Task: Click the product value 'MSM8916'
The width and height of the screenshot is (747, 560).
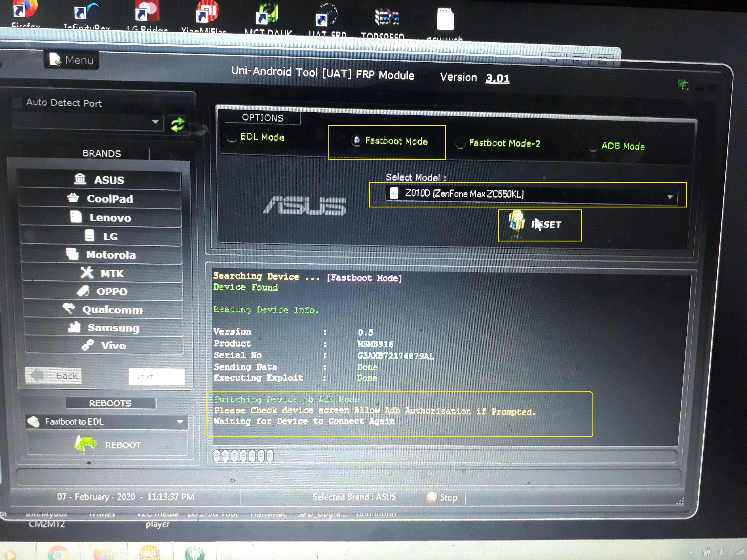Action: 375,344
